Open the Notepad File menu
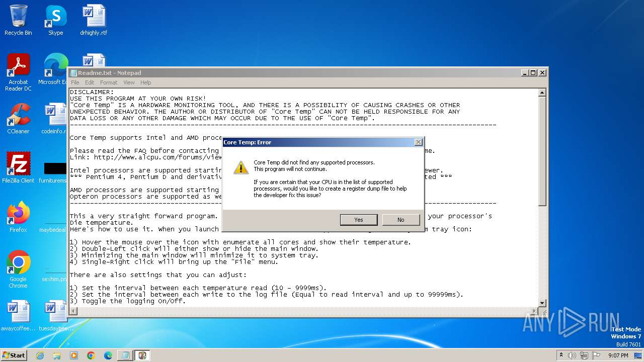The width and height of the screenshot is (644, 362). (x=75, y=82)
